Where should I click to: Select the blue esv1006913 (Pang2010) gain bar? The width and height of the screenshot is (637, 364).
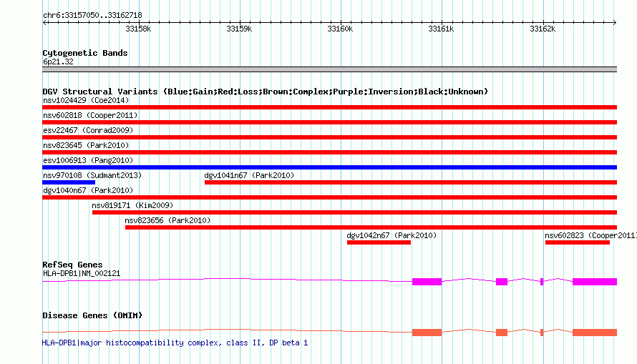pos(329,167)
